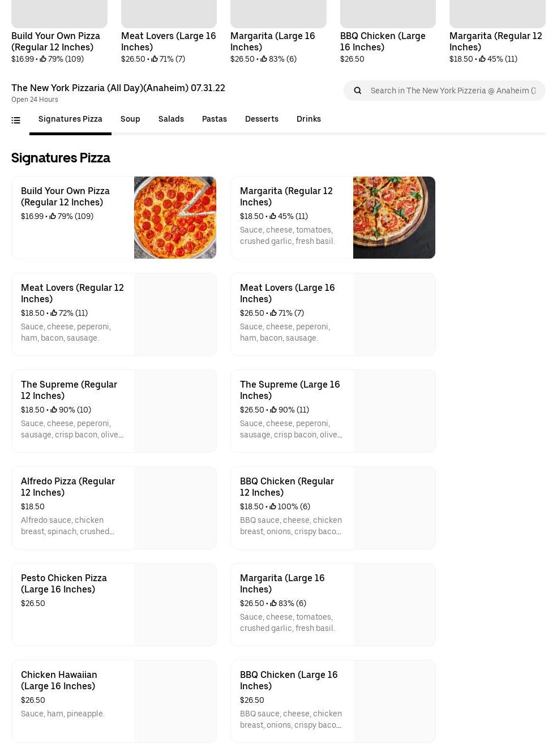Image resolution: width=557 pixels, height=756 pixels.
Task: Select Pesto Chicken Pizza (Large 16 Inches)
Action: 64,583
